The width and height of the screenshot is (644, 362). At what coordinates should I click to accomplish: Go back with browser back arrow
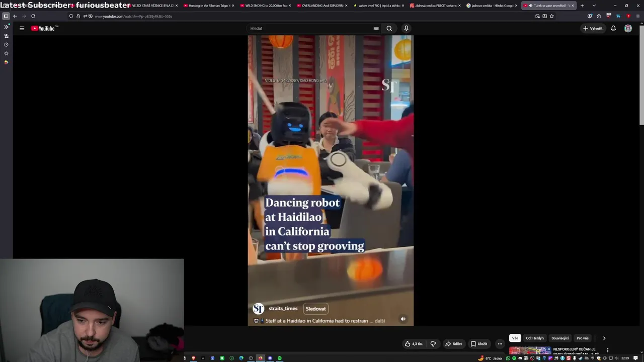click(x=15, y=16)
